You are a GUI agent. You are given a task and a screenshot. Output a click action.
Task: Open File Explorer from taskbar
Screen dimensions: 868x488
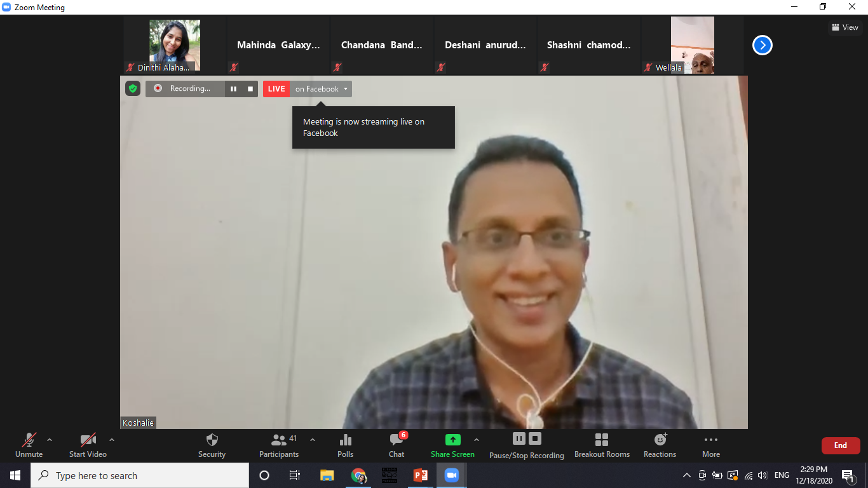[x=327, y=475]
